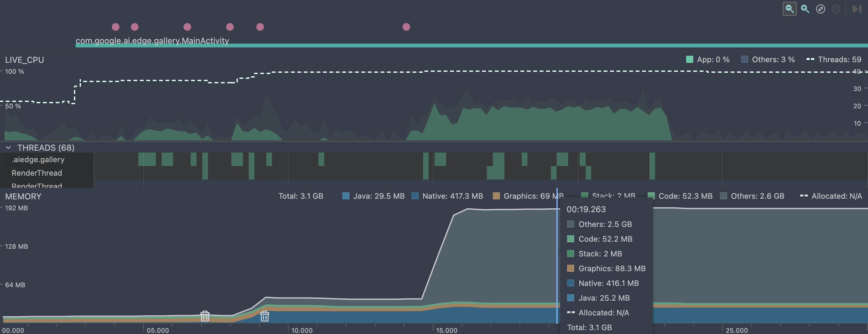Open the LIVE_CPU profiler section title
Screen dimensions: 868x334
tap(24, 60)
